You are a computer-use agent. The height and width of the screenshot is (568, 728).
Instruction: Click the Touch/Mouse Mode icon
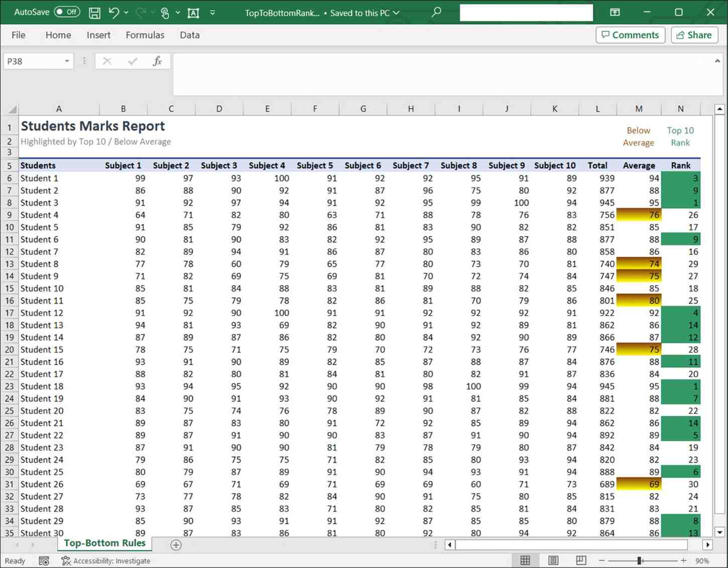pyautogui.click(x=165, y=13)
